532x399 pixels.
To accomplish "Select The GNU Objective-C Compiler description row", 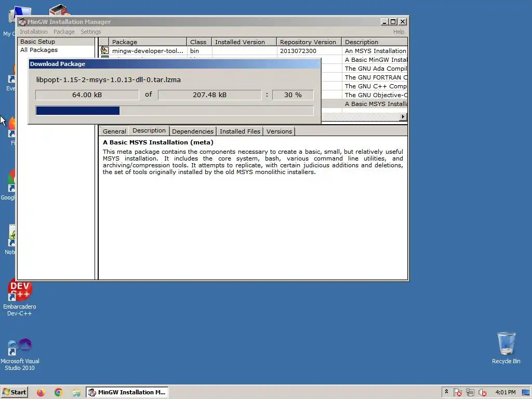I will click(375, 95).
